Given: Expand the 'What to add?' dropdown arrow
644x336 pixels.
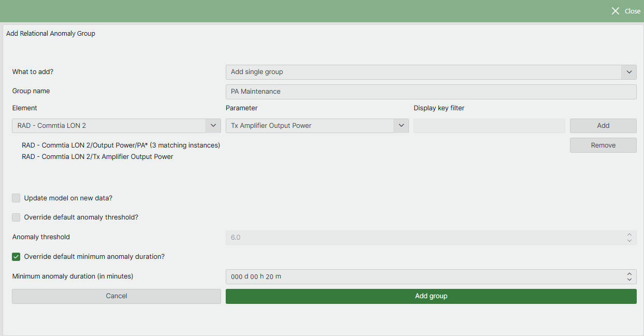Looking at the screenshot, I should pos(629,72).
